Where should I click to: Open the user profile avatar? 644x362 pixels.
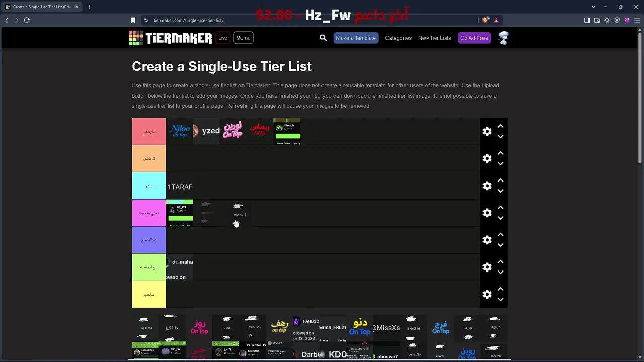click(503, 38)
